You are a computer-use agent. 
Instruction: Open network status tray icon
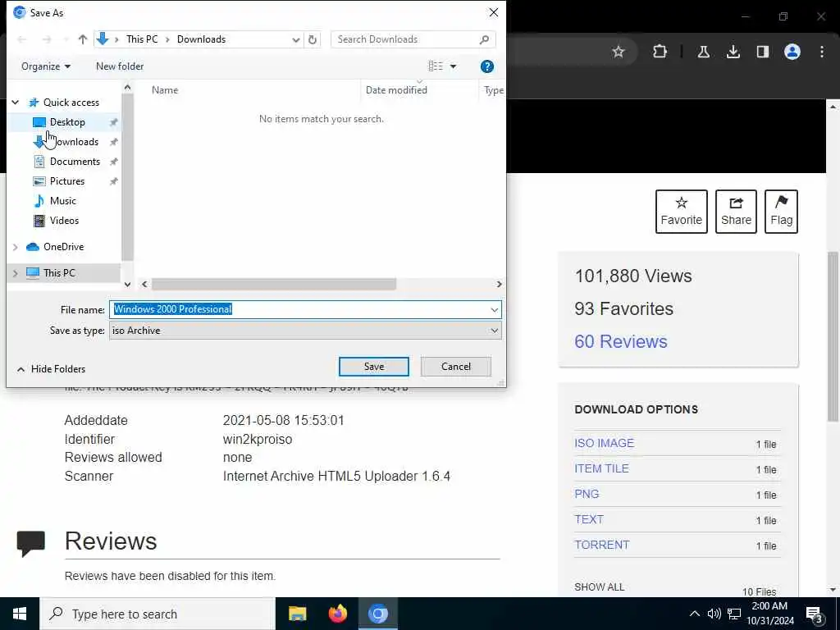coord(734,614)
